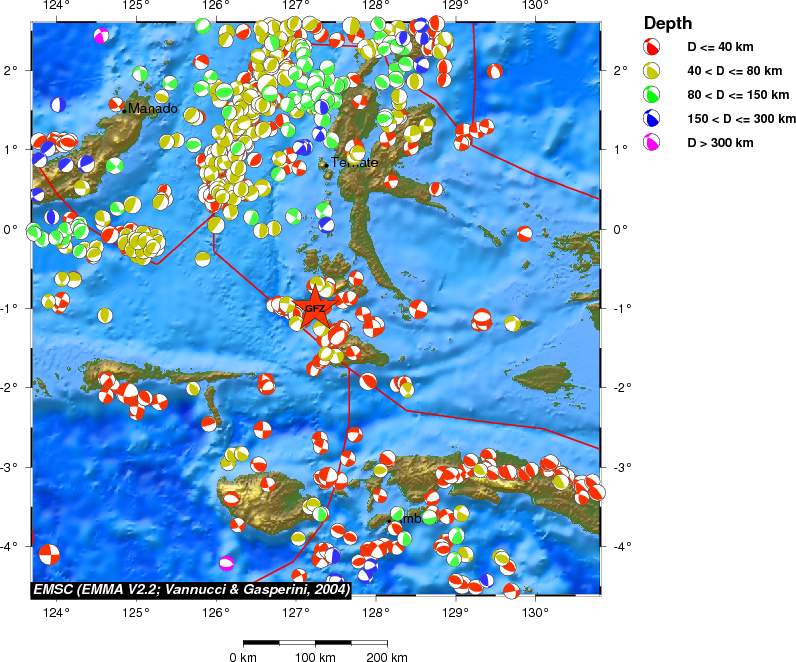Click the red beachball icon in the legend
The width and height of the screenshot is (796, 662).
[651, 47]
